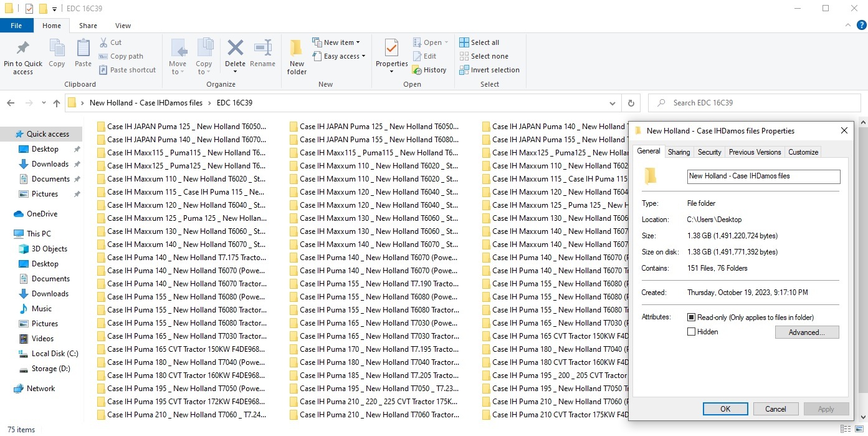Select This PC in navigation pane

(39, 234)
